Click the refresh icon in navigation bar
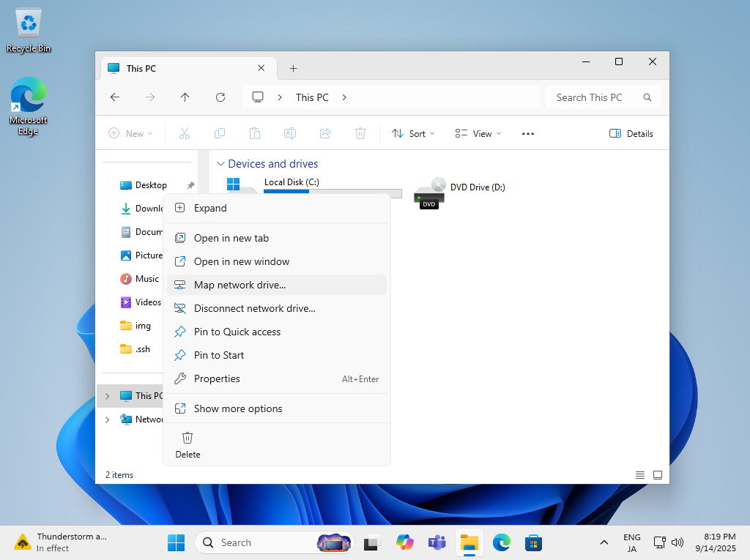Image resolution: width=750 pixels, height=560 pixels. 220,97
